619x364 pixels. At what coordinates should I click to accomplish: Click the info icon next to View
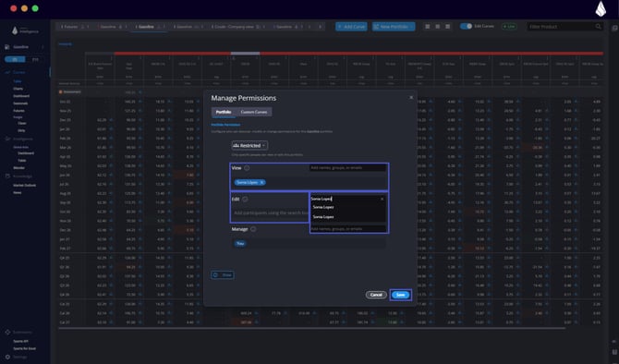click(x=247, y=168)
